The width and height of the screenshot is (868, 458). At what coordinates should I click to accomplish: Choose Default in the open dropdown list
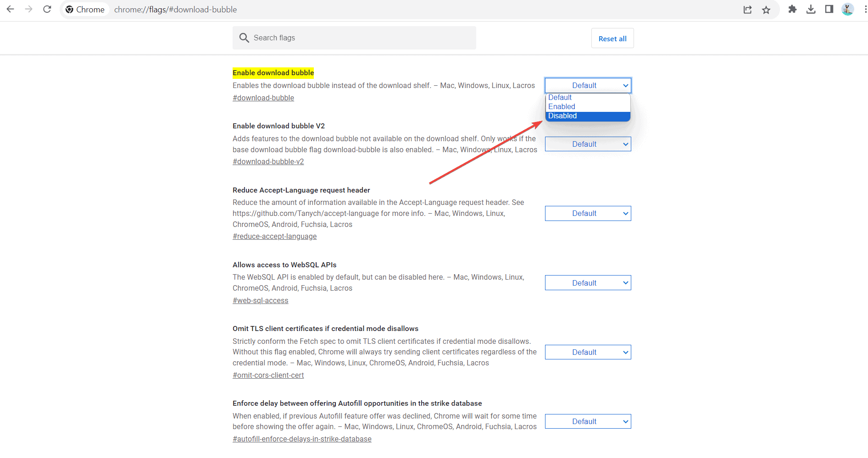point(588,97)
